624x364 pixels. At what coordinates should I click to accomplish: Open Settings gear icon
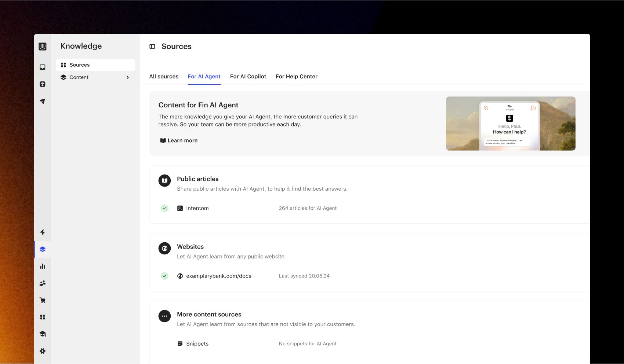[x=43, y=351]
